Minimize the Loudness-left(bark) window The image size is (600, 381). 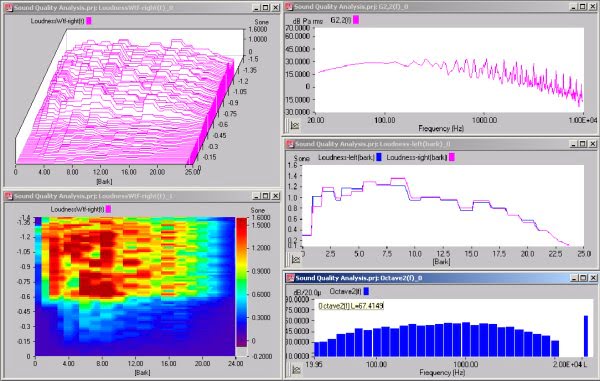[573, 144]
